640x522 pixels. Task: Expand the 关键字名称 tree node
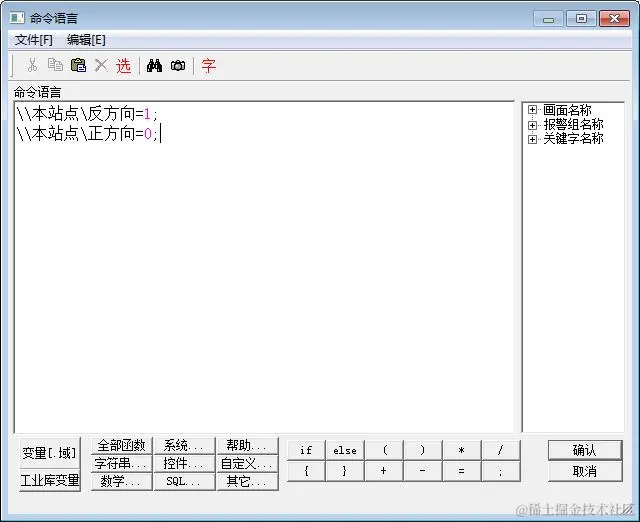point(532,139)
